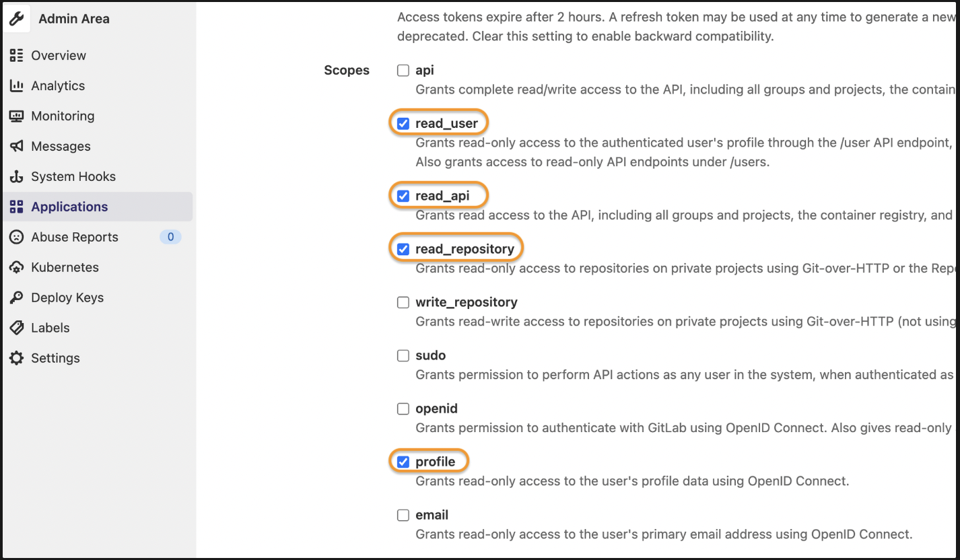
Task: Uncheck the read_user scope
Action: (x=403, y=123)
